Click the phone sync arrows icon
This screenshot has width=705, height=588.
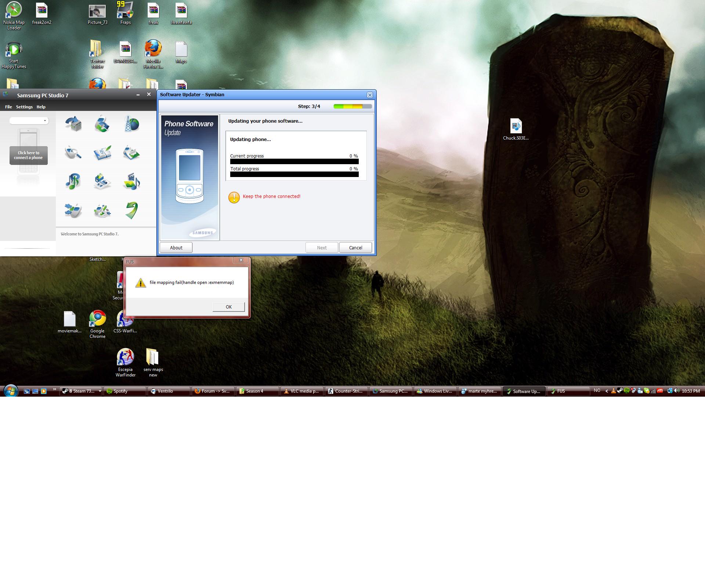102,124
